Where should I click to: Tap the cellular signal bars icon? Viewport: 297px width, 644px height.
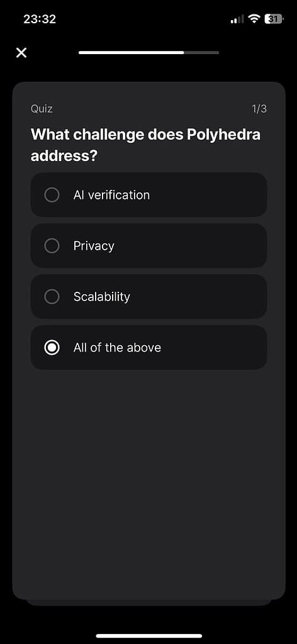click(x=237, y=19)
